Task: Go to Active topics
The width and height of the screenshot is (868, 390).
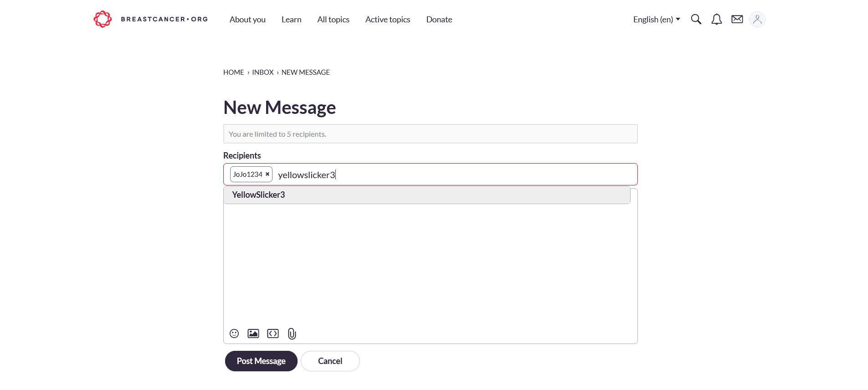Action: point(388,20)
